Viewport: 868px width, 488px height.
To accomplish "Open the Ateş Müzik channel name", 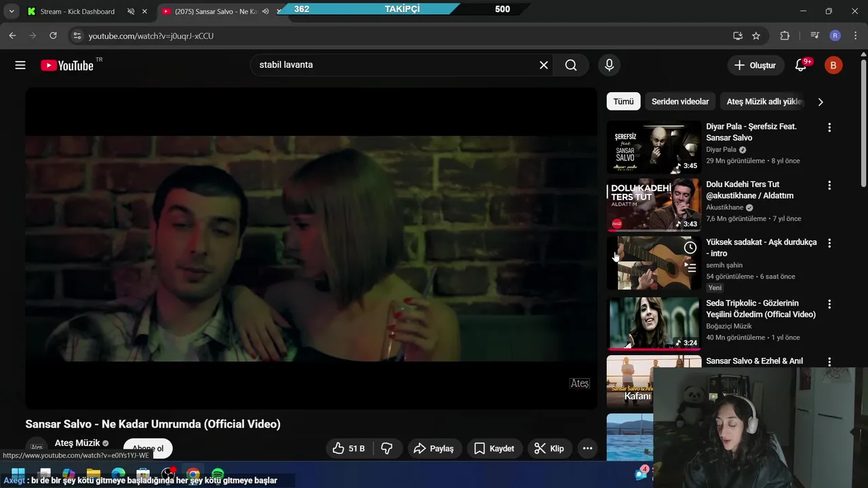I will tap(77, 443).
